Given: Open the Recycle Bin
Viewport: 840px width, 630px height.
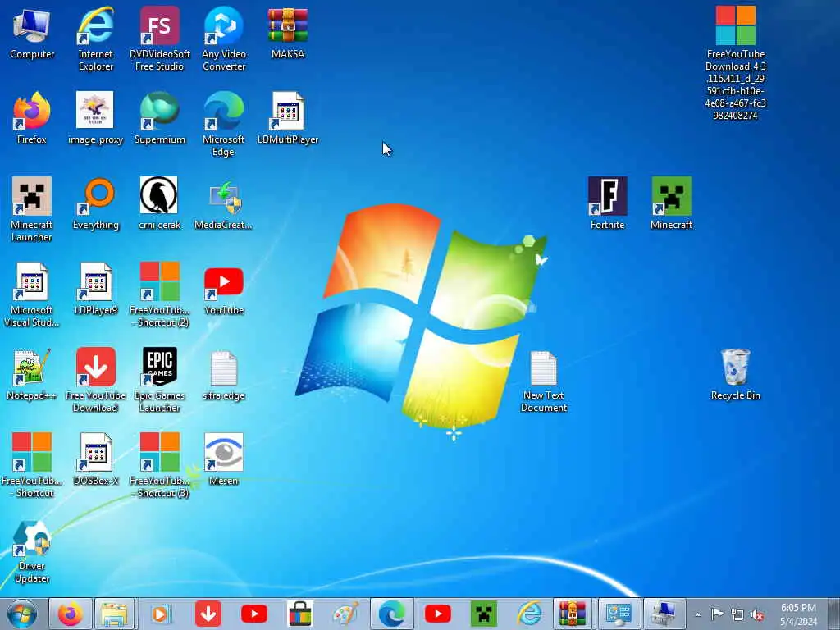Looking at the screenshot, I should click(736, 374).
